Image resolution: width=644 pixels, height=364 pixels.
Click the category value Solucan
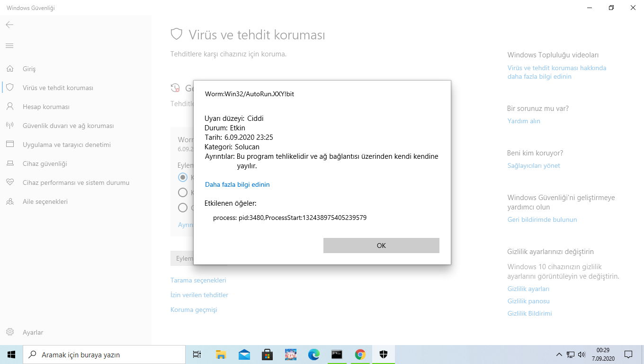247,147
